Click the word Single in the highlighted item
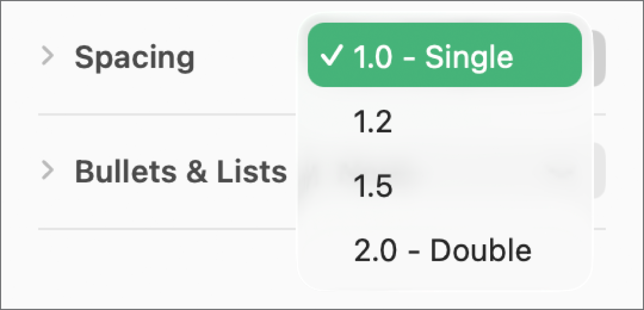This screenshot has width=644, height=310. pyautogui.click(x=469, y=56)
